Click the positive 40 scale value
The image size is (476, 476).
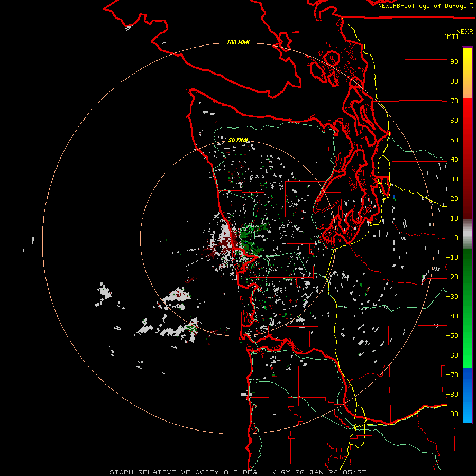(454, 160)
